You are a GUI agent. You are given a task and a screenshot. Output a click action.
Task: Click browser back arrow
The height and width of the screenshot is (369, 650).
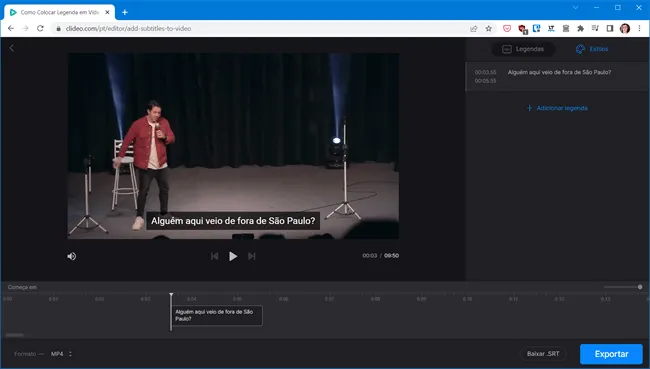[11, 29]
